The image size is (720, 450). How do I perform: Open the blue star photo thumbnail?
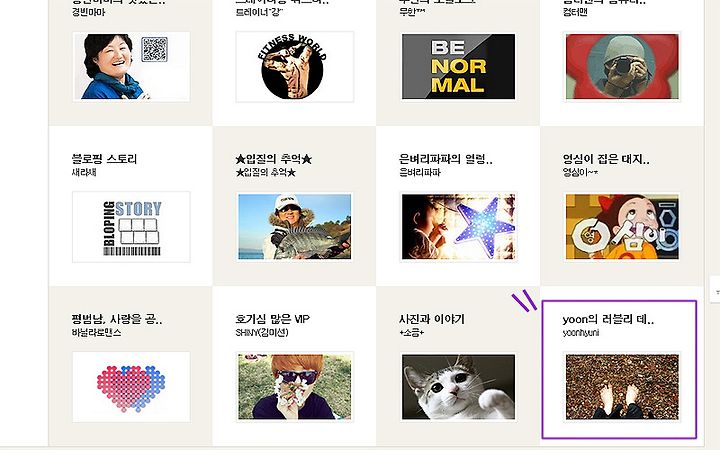tap(458, 227)
